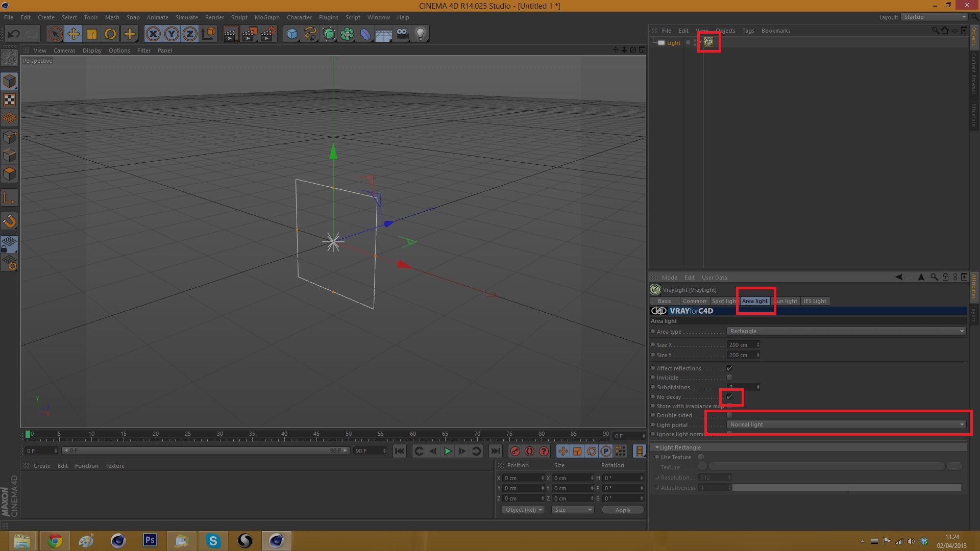The image size is (980, 551).
Task: Switch to the IES Light tab
Action: click(815, 301)
